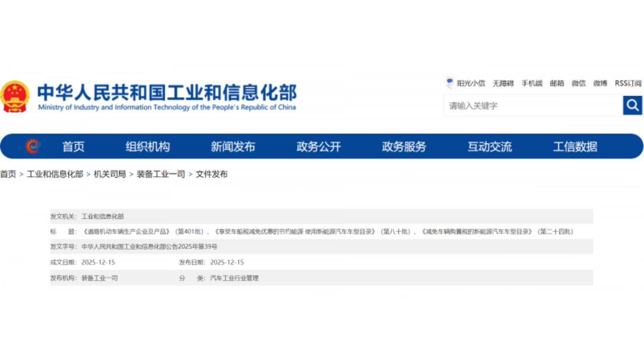Enable the 无障碍 accessibility mode
Image resolution: width=644 pixels, height=362 pixels.
click(x=503, y=83)
